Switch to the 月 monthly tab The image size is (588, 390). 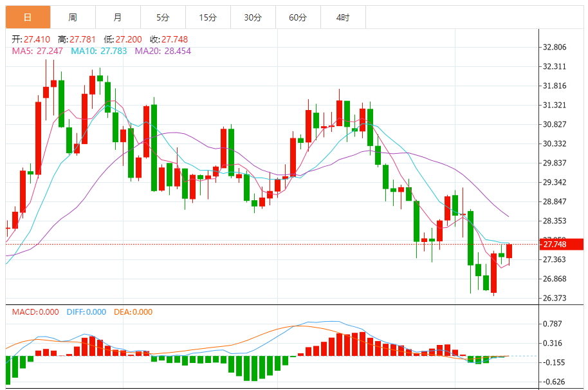[118, 17]
